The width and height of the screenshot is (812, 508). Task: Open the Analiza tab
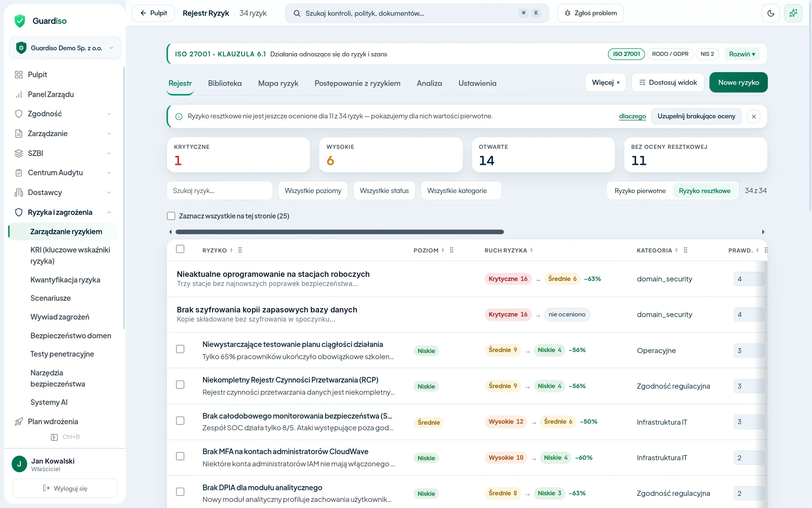(x=430, y=83)
